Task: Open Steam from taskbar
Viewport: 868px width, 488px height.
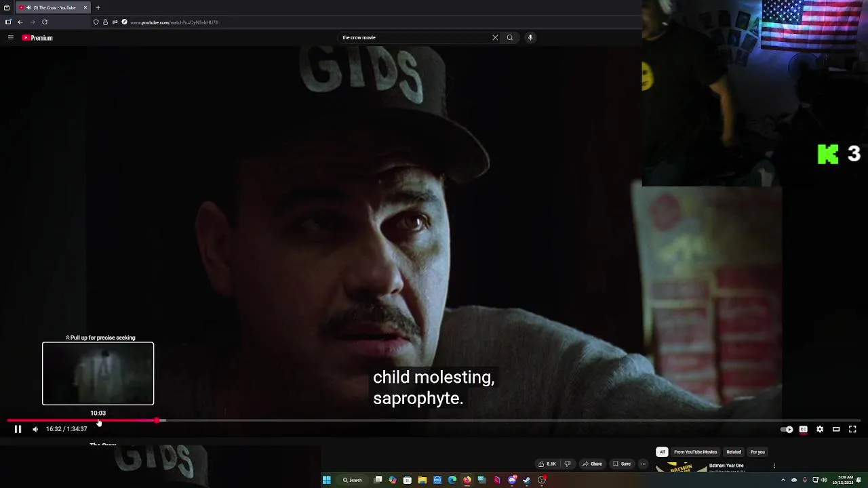Action: tap(526, 480)
